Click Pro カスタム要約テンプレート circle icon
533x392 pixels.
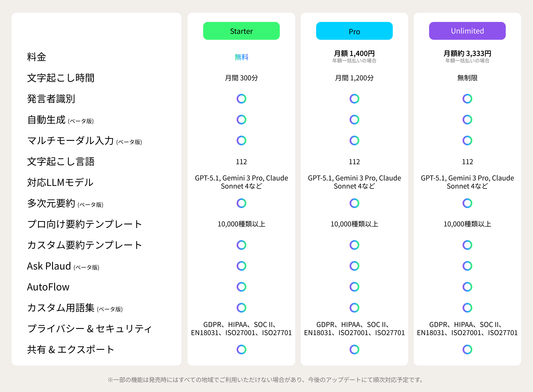click(x=354, y=245)
